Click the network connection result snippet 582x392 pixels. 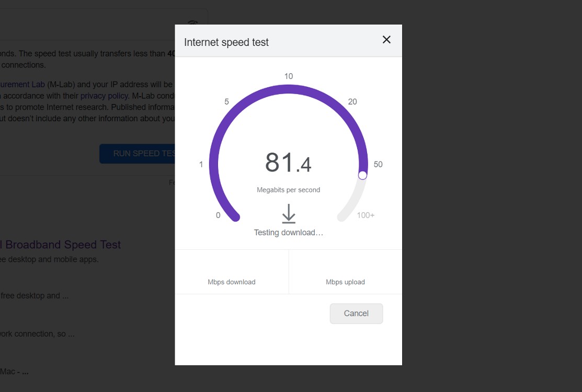tap(37, 333)
